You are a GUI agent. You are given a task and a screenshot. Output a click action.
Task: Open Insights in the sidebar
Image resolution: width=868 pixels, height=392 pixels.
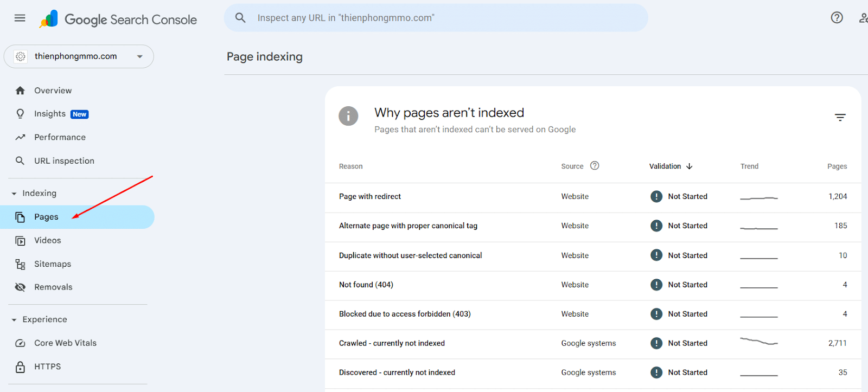[50, 114]
